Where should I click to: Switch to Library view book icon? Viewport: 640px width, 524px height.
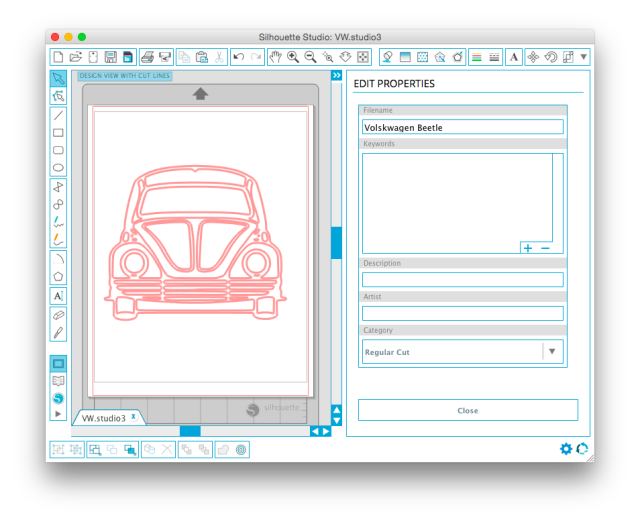(58, 380)
